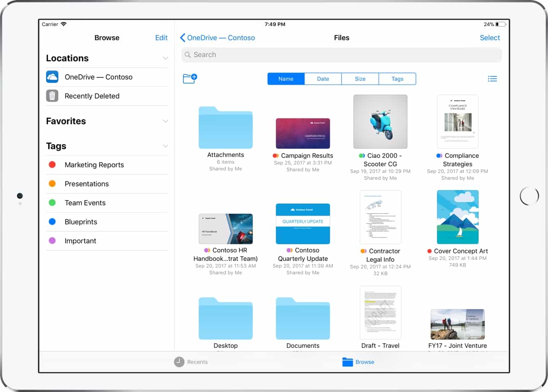Choose the red Marketing Reports tag dot

click(x=52, y=165)
